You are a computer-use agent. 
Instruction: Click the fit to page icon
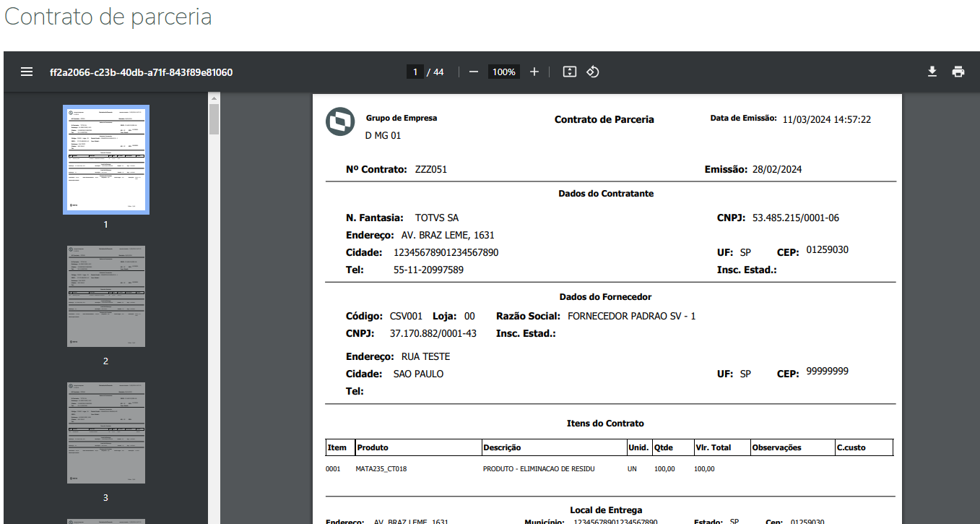click(x=570, y=72)
